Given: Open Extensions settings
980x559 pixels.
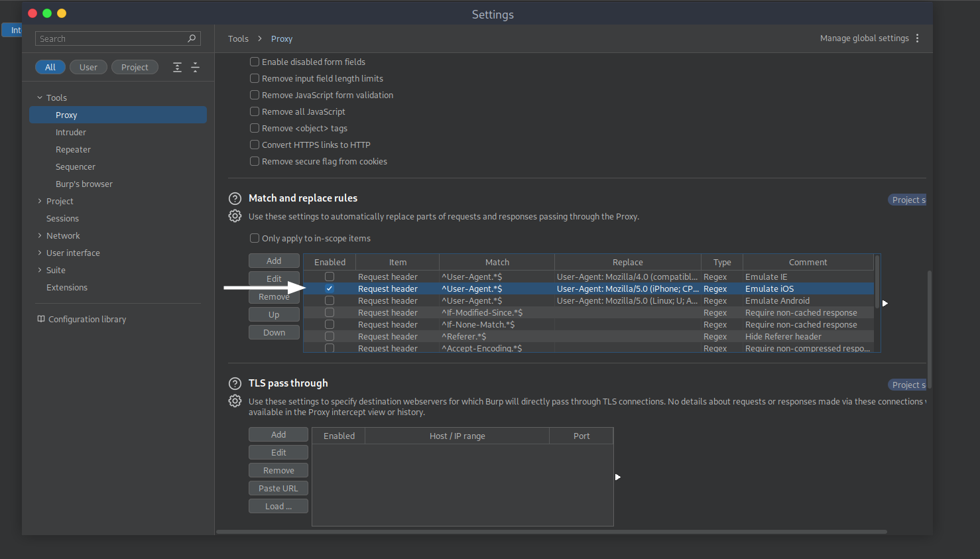Looking at the screenshot, I should pyautogui.click(x=67, y=287).
